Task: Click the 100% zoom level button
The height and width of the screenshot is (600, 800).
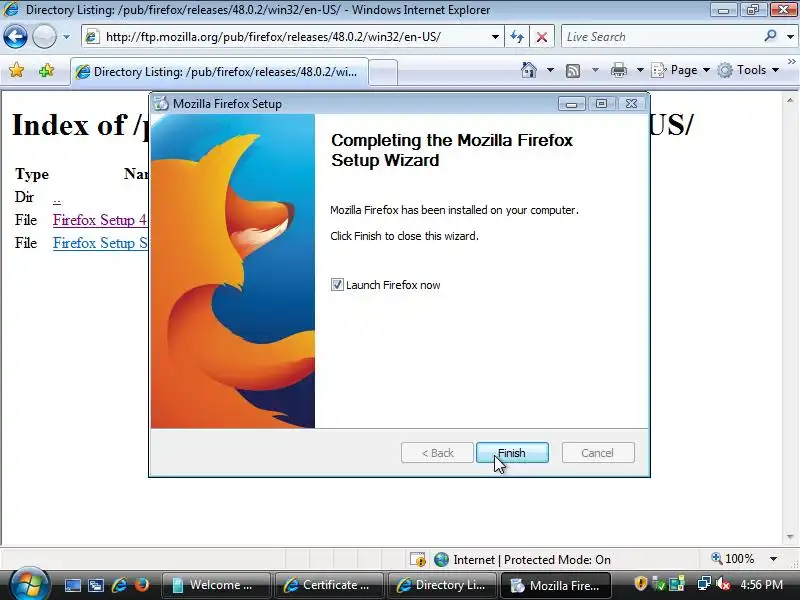Action: (733, 559)
